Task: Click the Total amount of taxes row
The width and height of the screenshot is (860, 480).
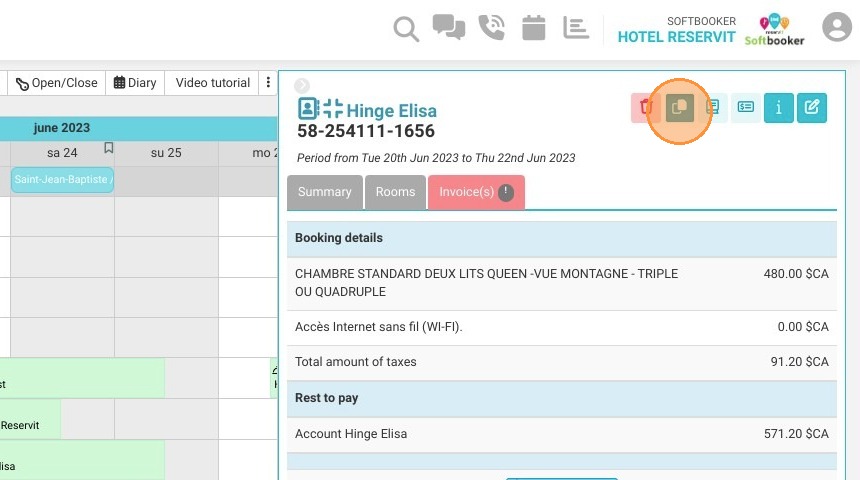Action: click(562, 362)
